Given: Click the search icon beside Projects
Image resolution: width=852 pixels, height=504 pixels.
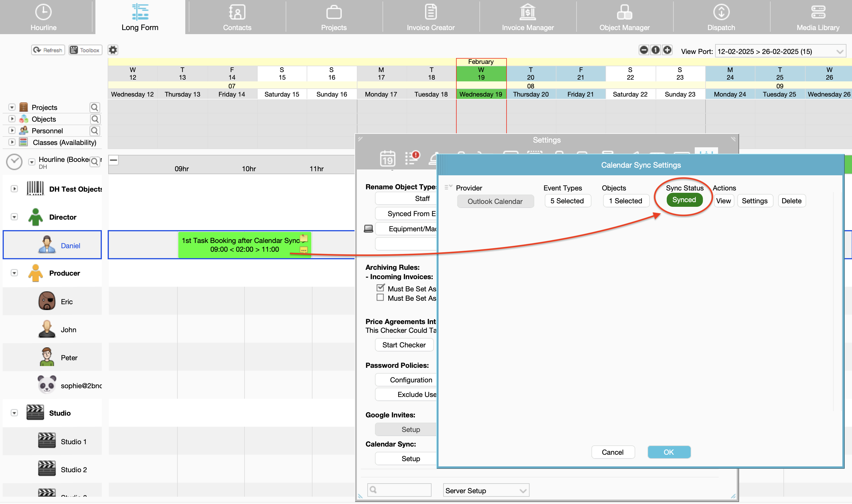Looking at the screenshot, I should 95,107.
